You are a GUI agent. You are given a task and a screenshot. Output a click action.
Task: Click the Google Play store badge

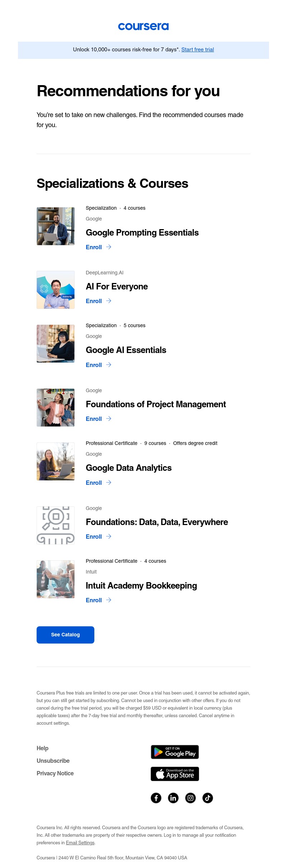pos(175,752)
